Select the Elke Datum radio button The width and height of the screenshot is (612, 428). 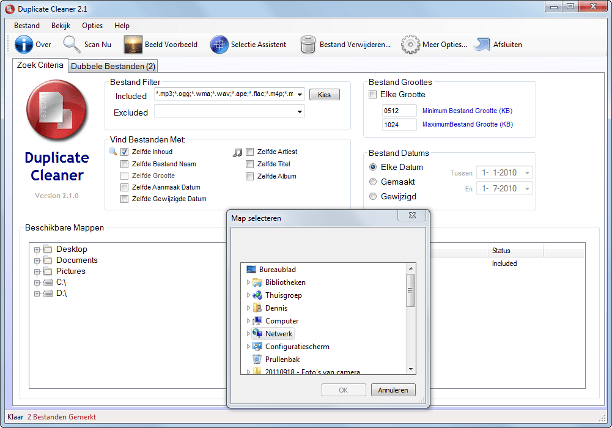(x=373, y=167)
